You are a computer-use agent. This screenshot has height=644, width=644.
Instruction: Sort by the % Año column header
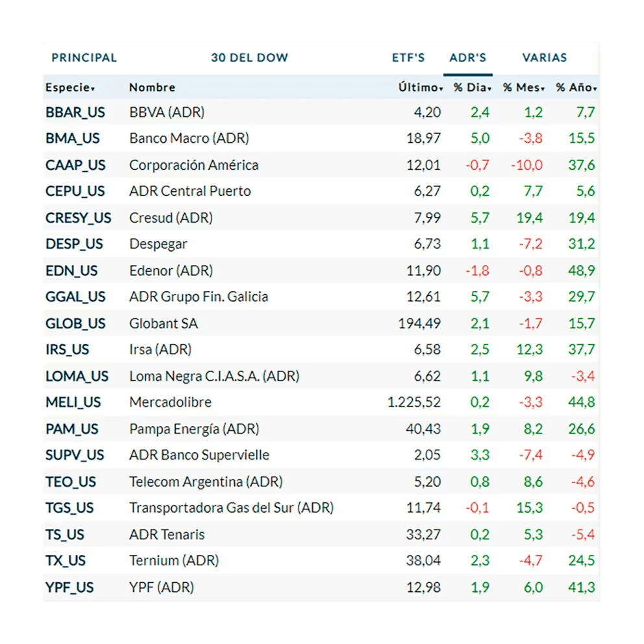pos(576,88)
